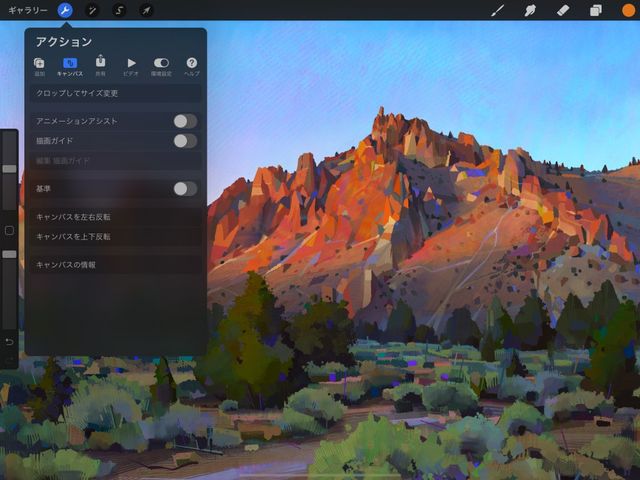Screen dimensions: 640x480
Task: Open the orange color picker circle
Action: tap(629, 10)
